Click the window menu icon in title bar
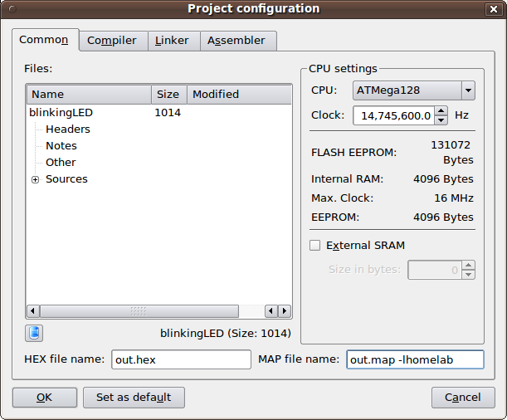507x420 pixels. point(11,9)
